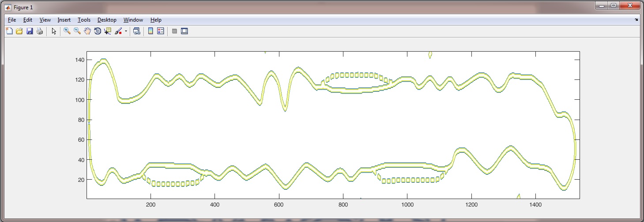Click the dock figure arrow in the menu bar

point(636,20)
